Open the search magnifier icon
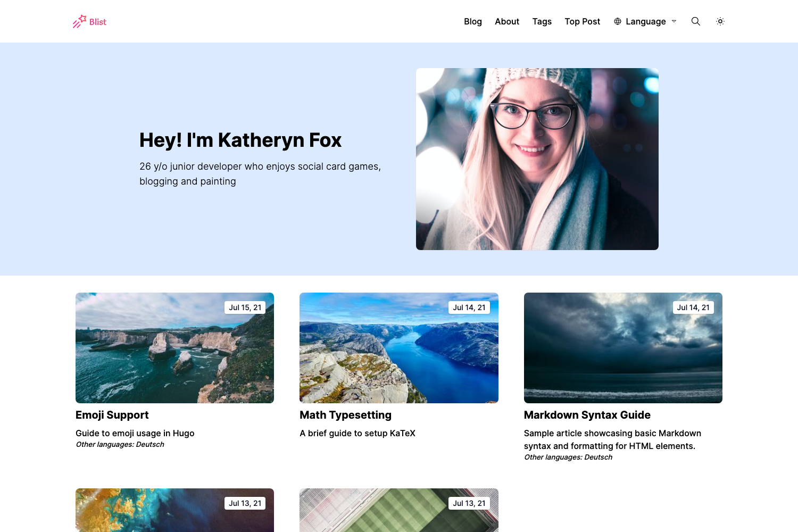The image size is (798, 532). click(x=695, y=21)
